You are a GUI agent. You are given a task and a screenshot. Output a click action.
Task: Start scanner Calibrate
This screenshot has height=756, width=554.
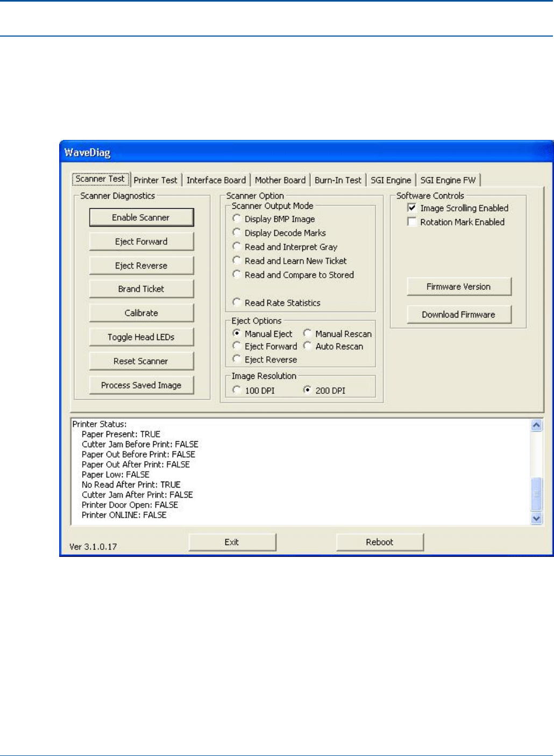[x=141, y=313]
